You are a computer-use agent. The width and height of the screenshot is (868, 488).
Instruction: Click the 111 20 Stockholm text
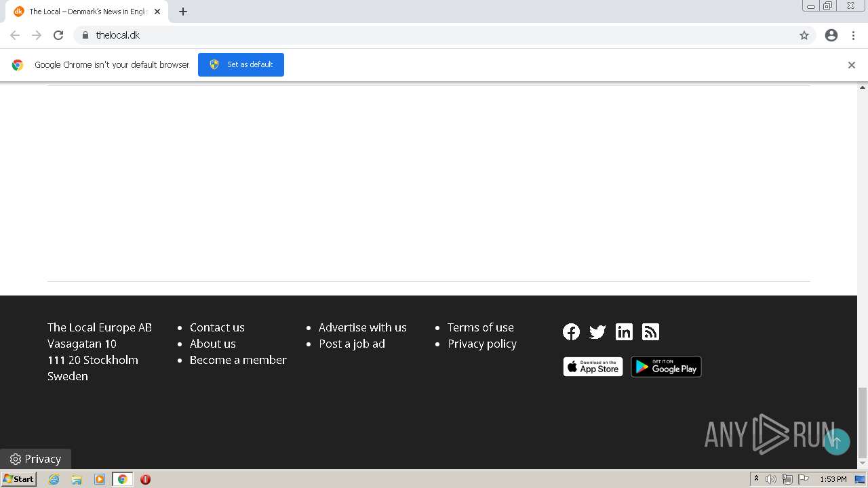coord(93,360)
